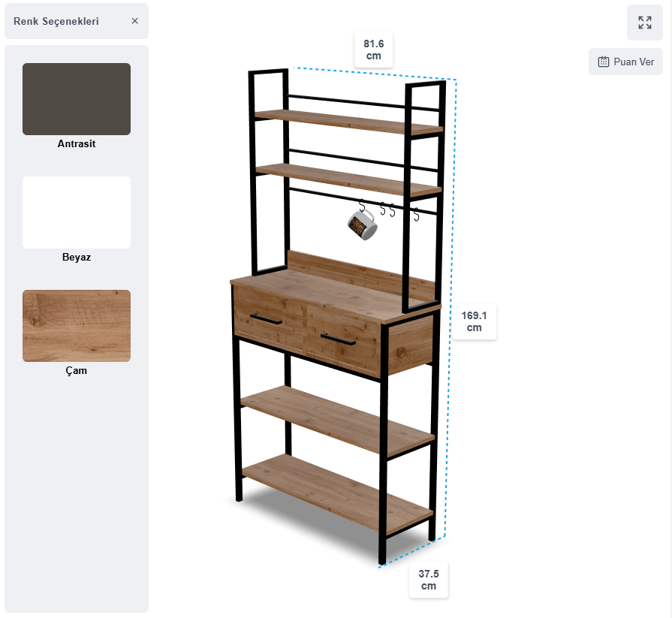Pick the Çam wood texture swatch
This screenshot has height=618, width=672.
[77, 326]
